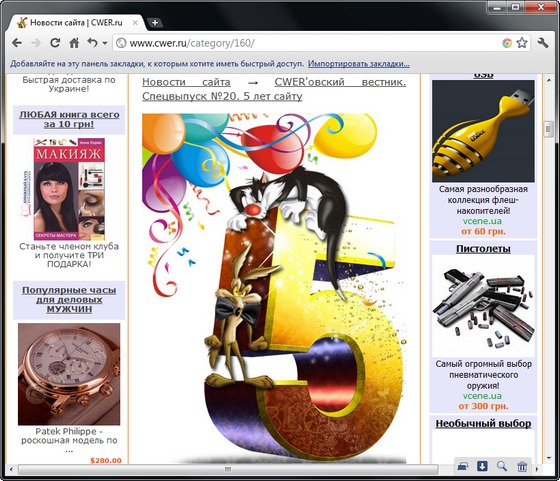Click the printer icon in the bottom toolbar
The height and width of the screenshot is (481, 560).
click(463, 466)
